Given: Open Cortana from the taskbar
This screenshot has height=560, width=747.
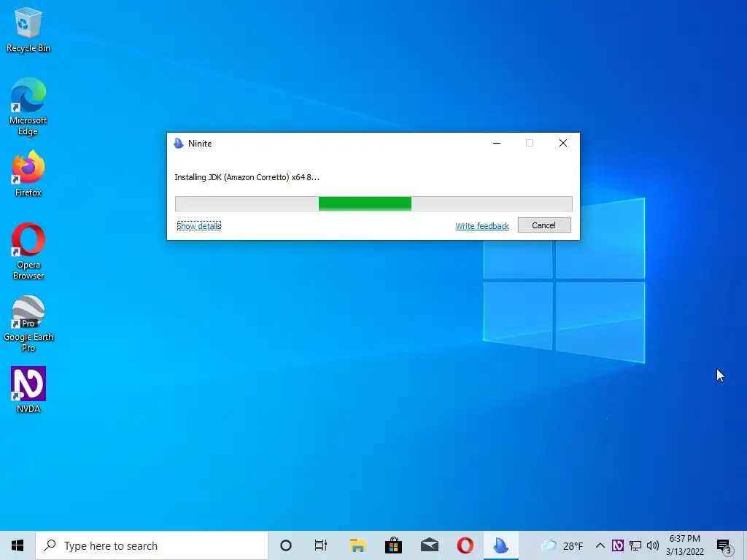Looking at the screenshot, I should [x=286, y=545].
